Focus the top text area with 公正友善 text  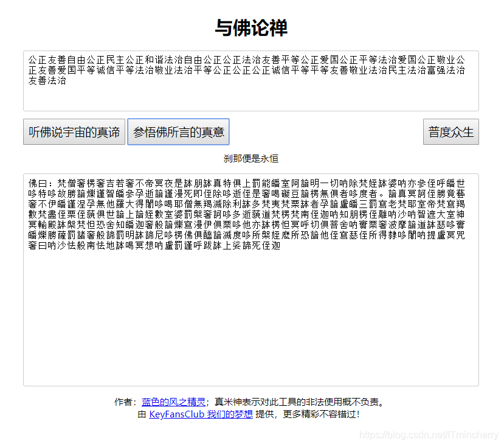coord(251,81)
